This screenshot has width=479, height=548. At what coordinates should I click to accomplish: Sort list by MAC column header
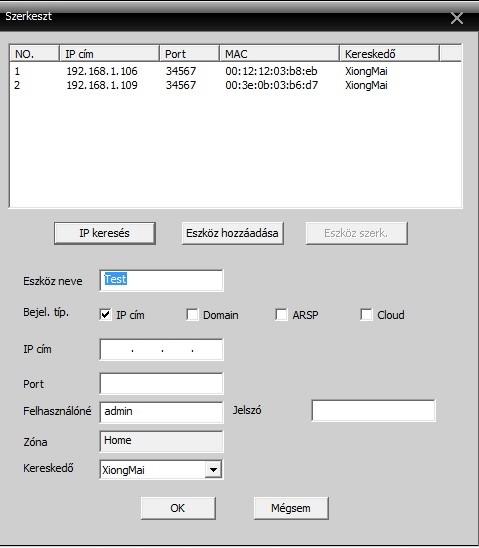point(280,54)
